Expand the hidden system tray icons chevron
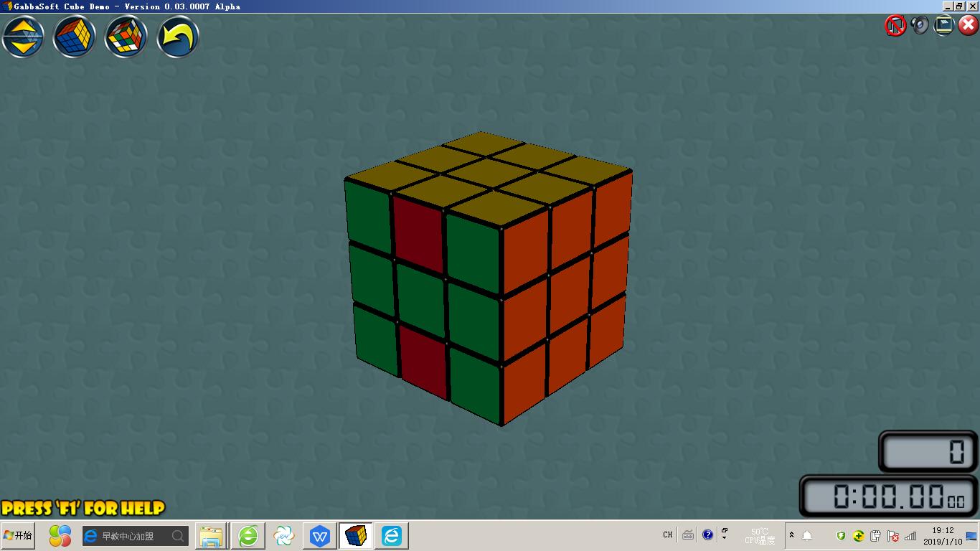The height and width of the screenshot is (551, 980). coord(792,536)
